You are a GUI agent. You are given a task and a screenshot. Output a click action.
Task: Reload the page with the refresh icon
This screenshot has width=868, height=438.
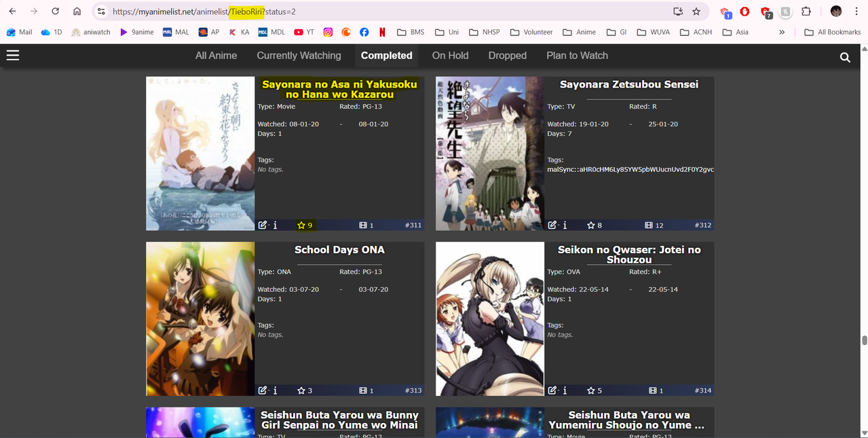(56, 12)
